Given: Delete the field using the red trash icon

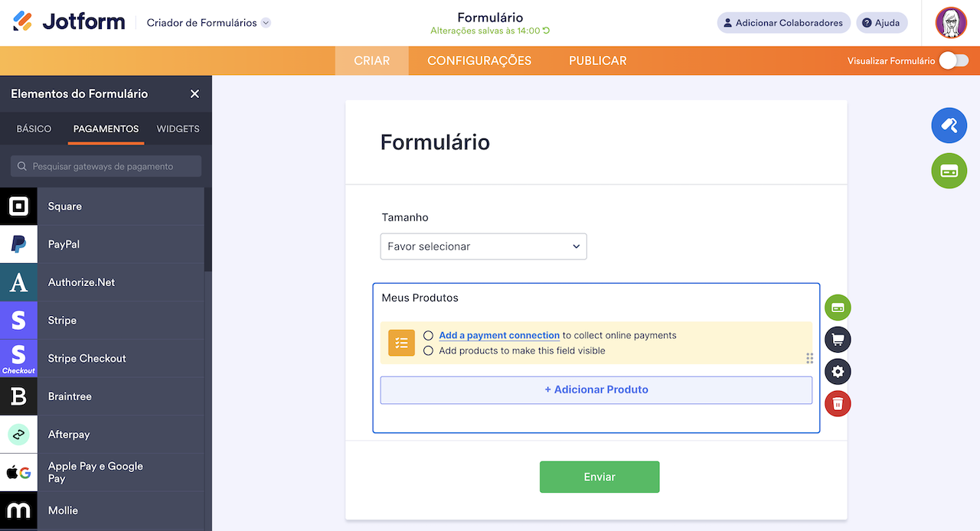Looking at the screenshot, I should (838, 403).
